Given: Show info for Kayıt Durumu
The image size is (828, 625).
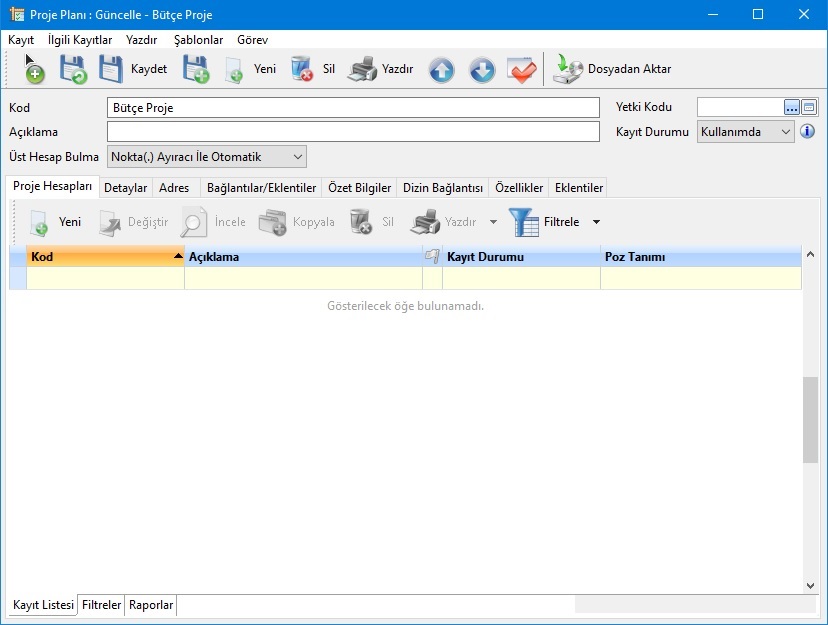Looking at the screenshot, I should tap(808, 132).
